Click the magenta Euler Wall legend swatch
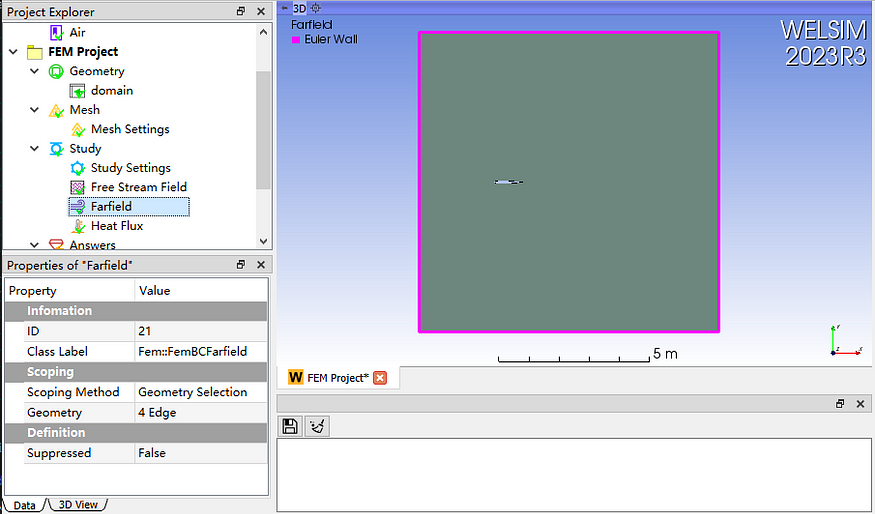 (296, 40)
